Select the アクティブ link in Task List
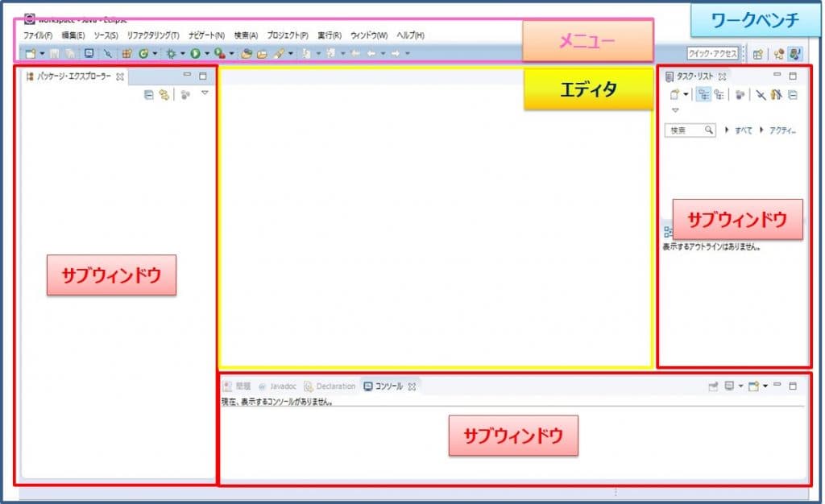 click(x=783, y=130)
